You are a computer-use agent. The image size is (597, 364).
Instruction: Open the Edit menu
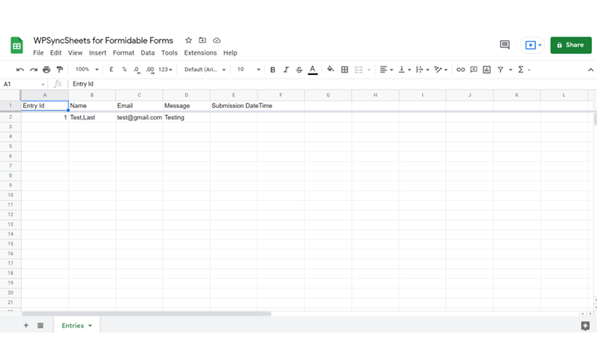pyautogui.click(x=55, y=53)
